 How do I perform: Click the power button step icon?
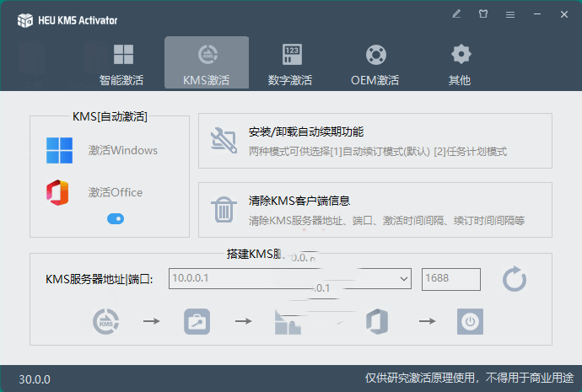point(470,321)
